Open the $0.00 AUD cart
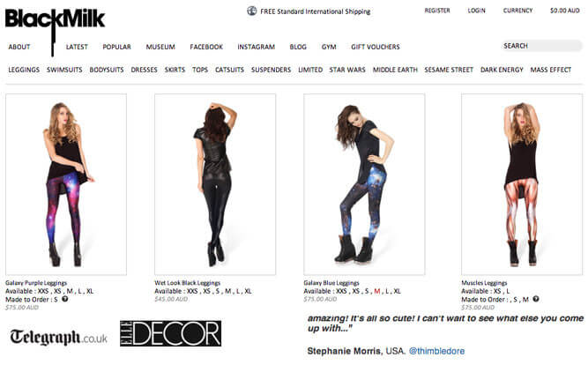This screenshot has height=365, width=588. pos(565,11)
